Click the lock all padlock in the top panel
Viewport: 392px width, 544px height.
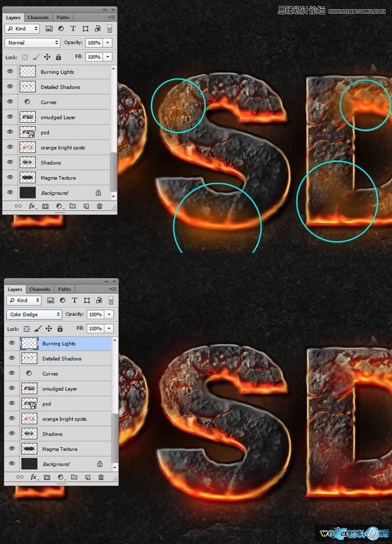click(59, 57)
